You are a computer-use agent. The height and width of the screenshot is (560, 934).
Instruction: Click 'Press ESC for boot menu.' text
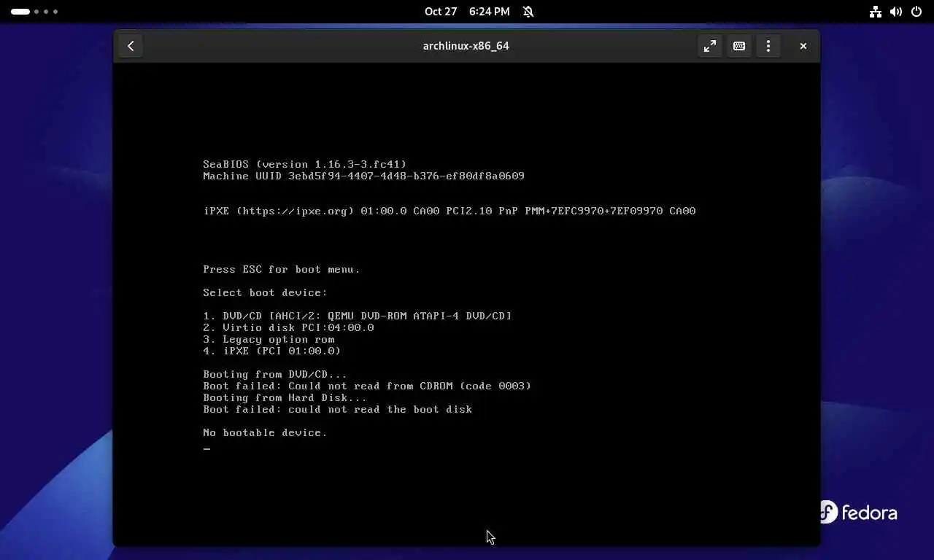tap(282, 269)
